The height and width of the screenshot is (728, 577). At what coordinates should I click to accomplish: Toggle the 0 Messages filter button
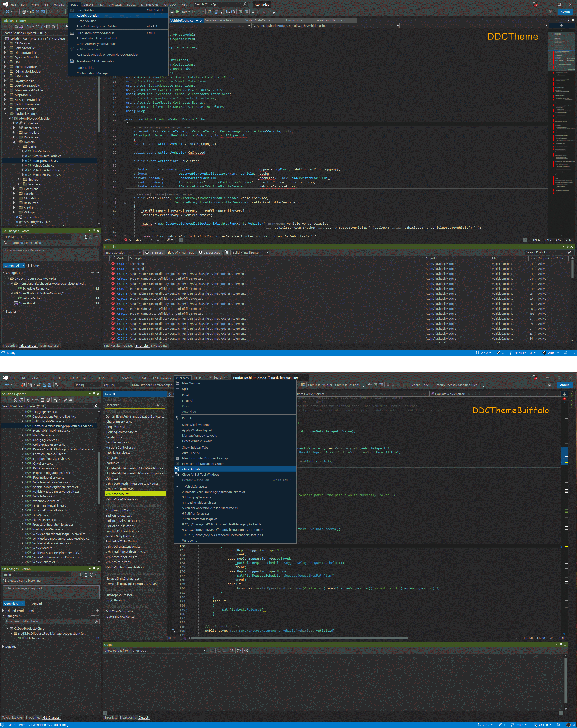[210, 253]
